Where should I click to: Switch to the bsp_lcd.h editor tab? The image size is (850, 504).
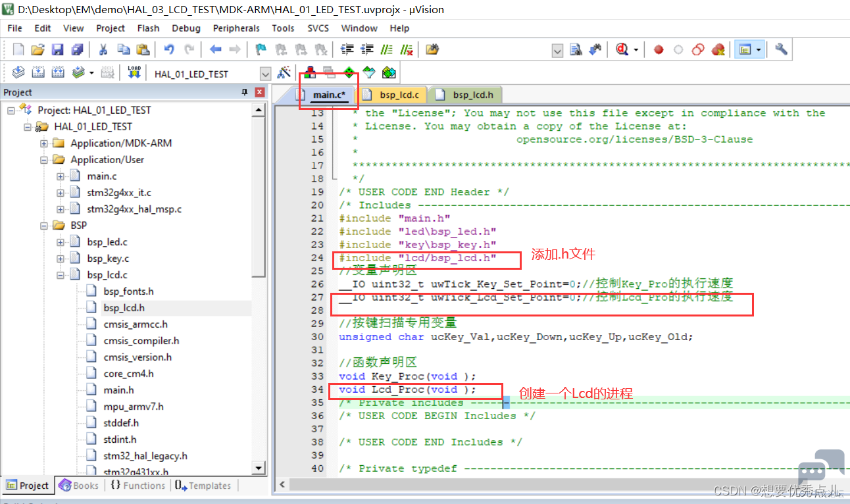coord(466,95)
